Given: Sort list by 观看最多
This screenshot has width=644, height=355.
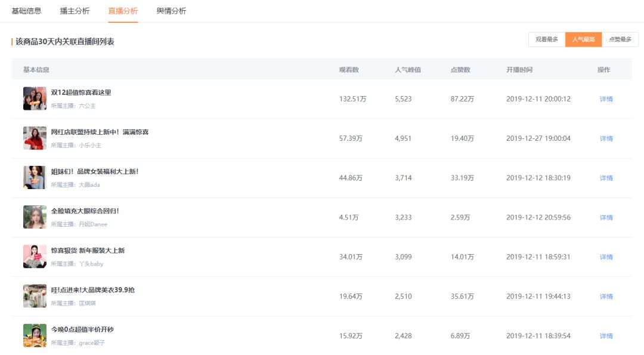Looking at the screenshot, I should 547,39.
